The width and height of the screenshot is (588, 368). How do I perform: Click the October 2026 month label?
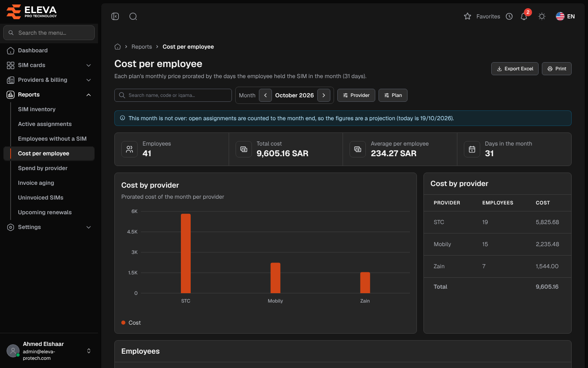[x=294, y=95]
